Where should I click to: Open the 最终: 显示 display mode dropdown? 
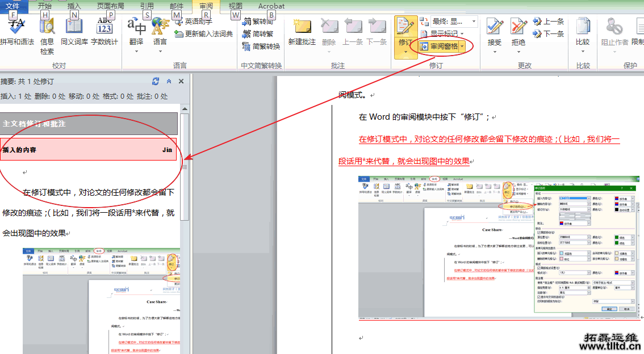coord(450,21)
